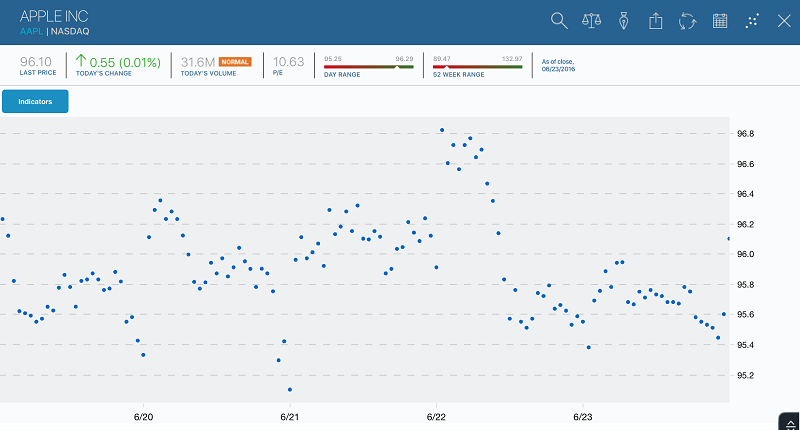800x430 pixels.
Task: Click the 95.2 price axis label
Action: (x=745, y=375)
